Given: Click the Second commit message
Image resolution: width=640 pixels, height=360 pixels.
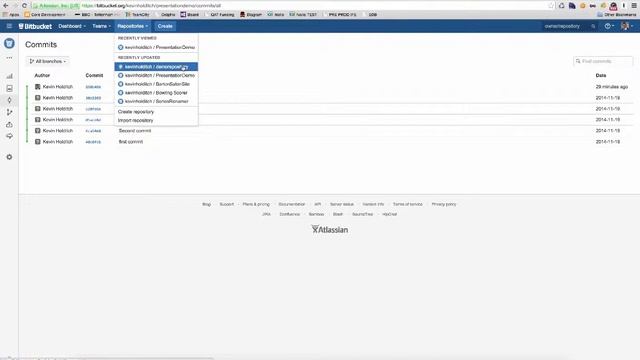Looking at the screenshot, I should pyautogui.click(x=135, y=131).
